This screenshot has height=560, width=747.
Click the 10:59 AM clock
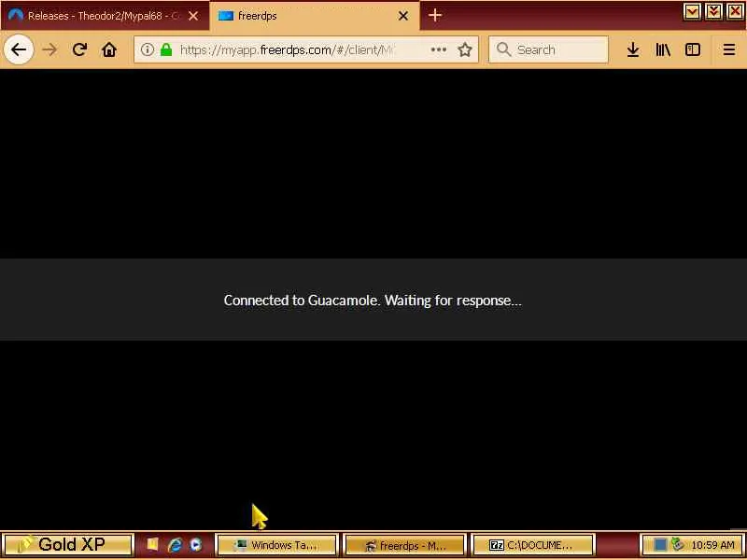click(712, 545)
